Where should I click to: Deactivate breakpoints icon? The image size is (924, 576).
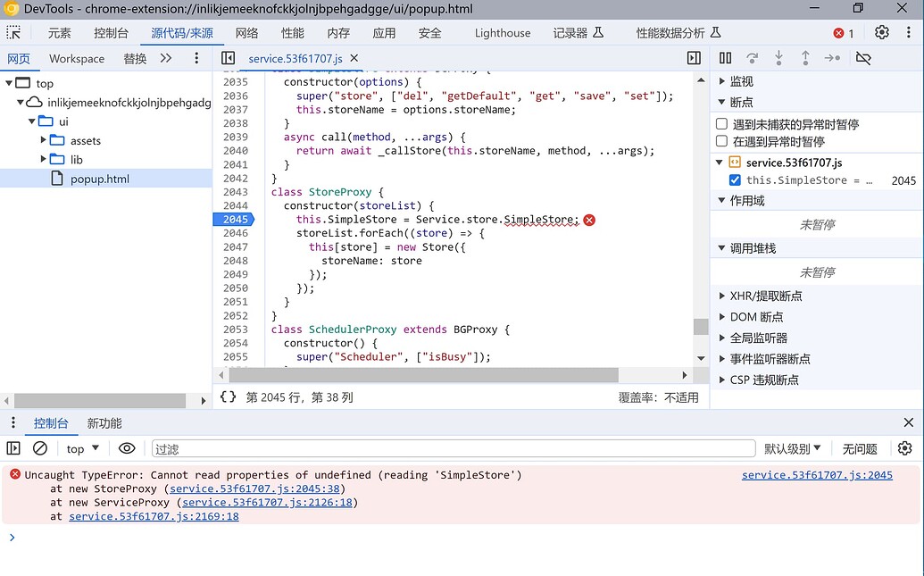863,58
